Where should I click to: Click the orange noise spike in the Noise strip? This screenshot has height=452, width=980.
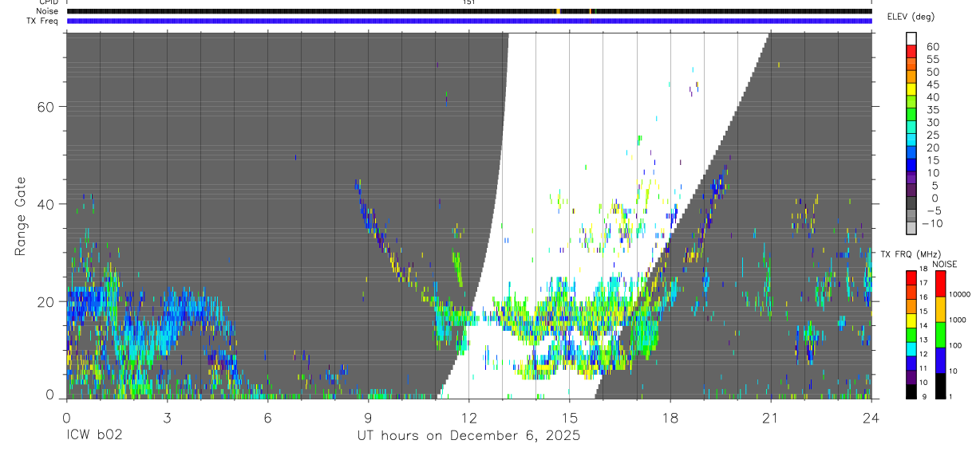[x=558, y=11]
